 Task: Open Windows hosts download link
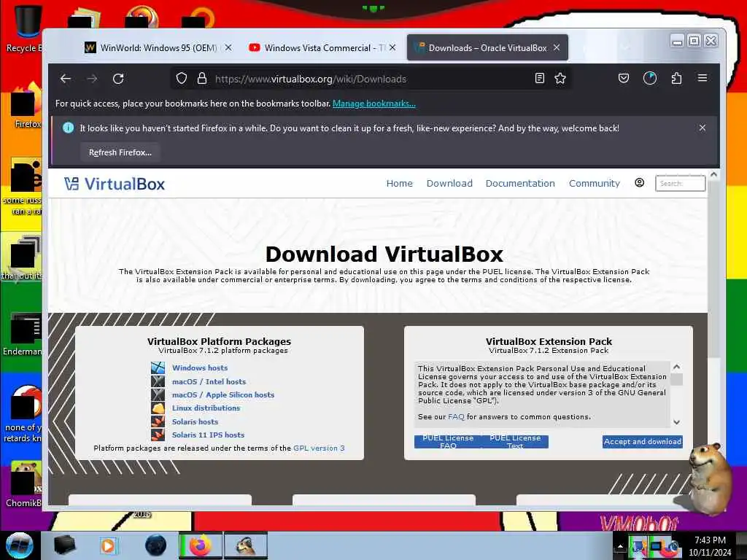tap(200, 367)
